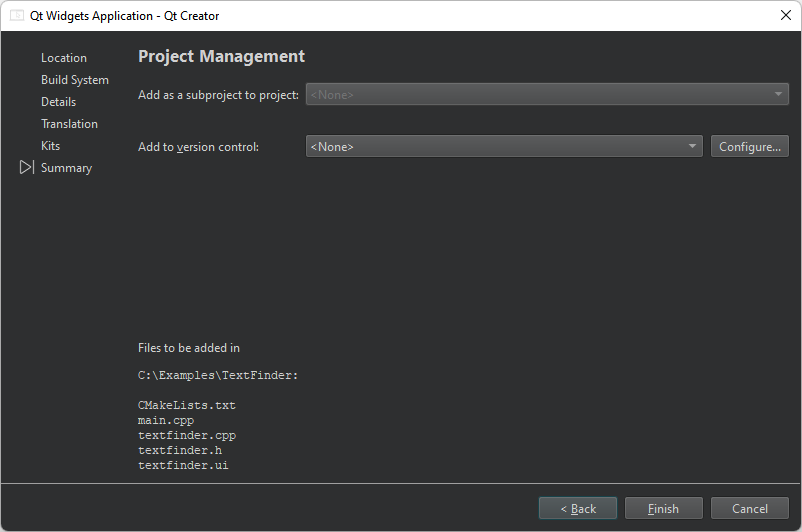The width and height of the screenshot is (802, 532).
Task: Click the Configure... button
Action: click(749, 147)
